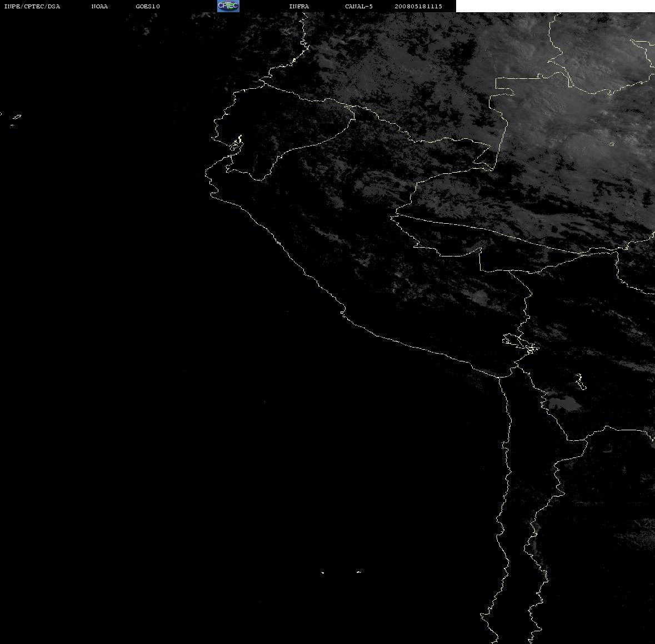
Task: Select the INPE/CPTEC/DSA header text
Action: point(32,6)
